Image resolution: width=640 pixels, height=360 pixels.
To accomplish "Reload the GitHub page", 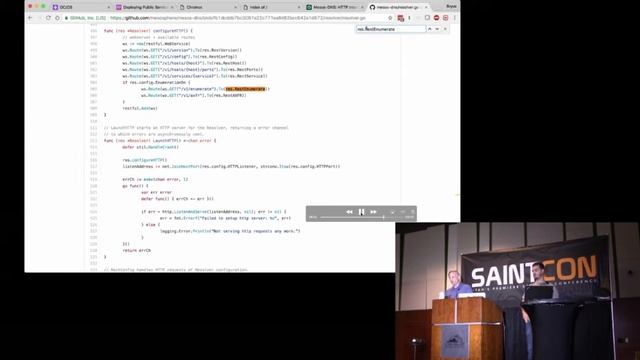I will (x=48, y=18).
